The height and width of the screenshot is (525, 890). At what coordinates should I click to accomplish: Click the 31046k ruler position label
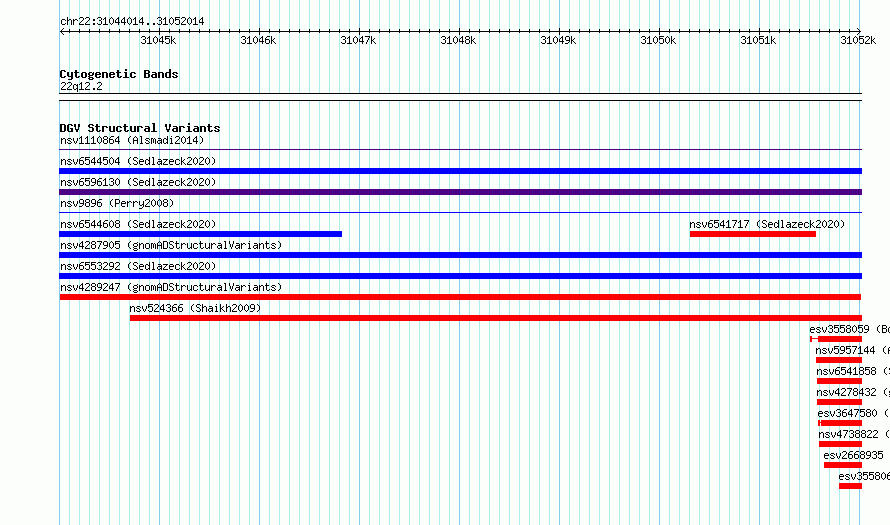click(258, 40)
